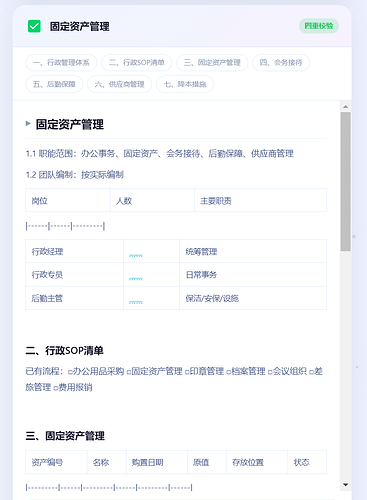Click the 后勤主管 table cell

74,298
